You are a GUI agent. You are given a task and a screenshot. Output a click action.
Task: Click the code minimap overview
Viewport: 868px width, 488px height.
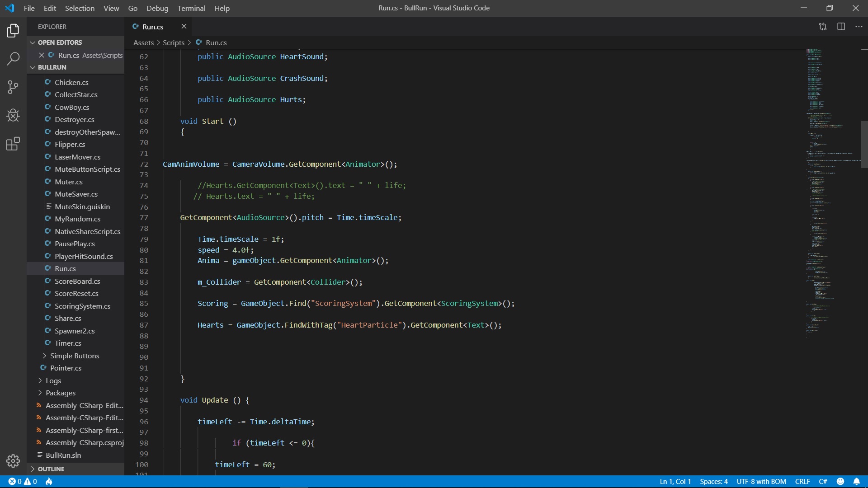[833, 194]
